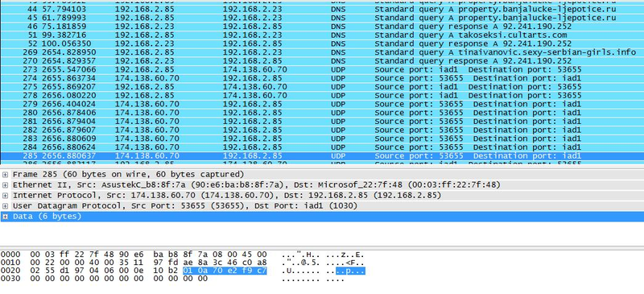Image resolution: width=644 pixels, height=294 pixels.
Task: Select packet 283 UDP row
Action: pyautogui.click(x=322, y=139)
